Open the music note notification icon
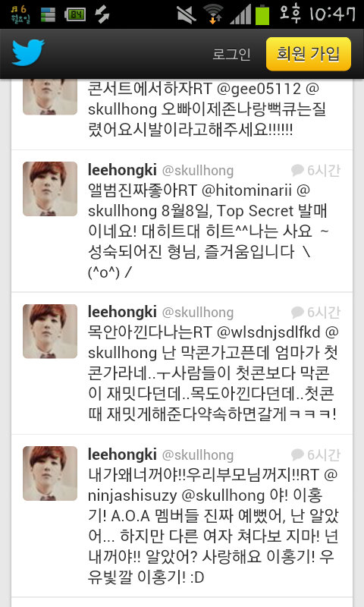 [20, 14]
